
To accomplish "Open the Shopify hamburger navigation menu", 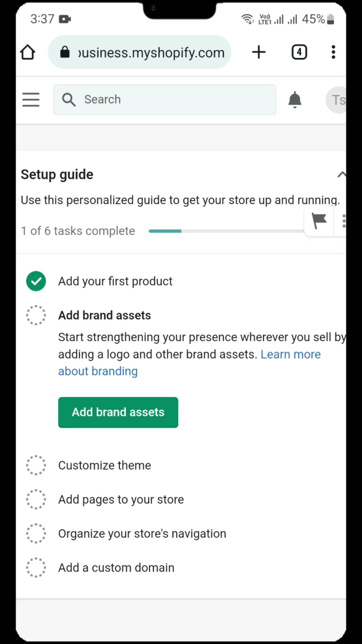I will coord(31,100).
